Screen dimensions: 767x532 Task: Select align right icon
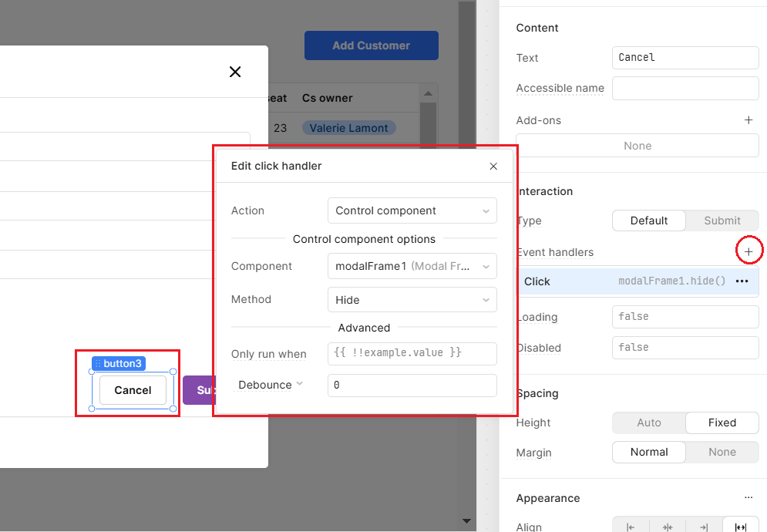(704, 527)
